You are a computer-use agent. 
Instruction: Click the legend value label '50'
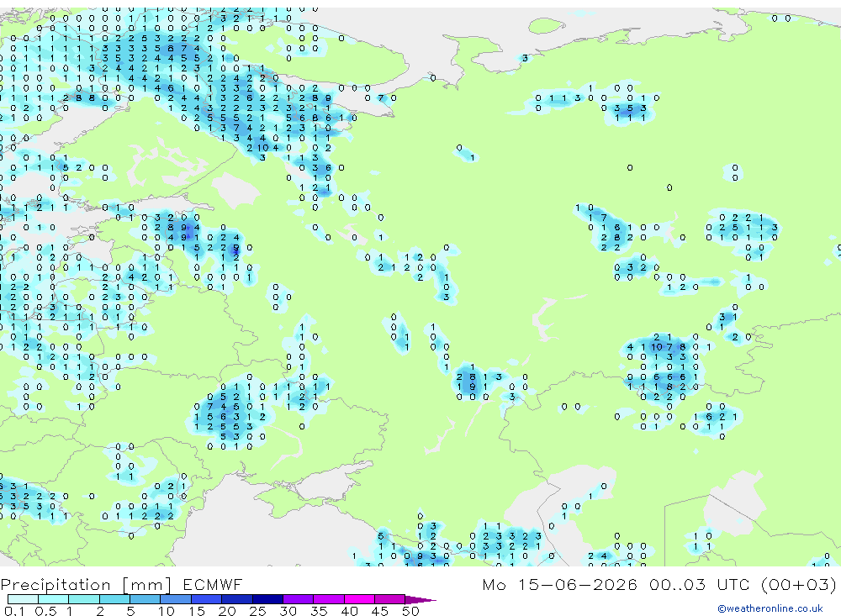410,611
